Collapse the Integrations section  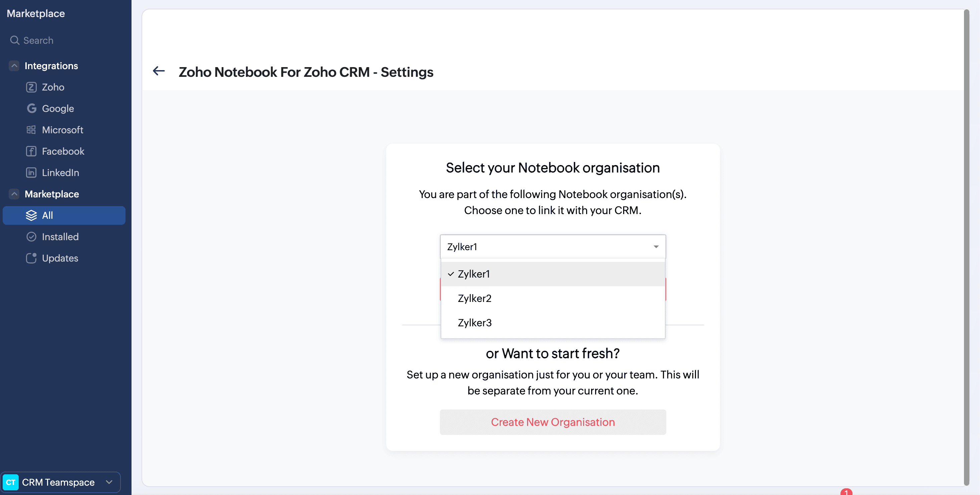tap(14, 66)
